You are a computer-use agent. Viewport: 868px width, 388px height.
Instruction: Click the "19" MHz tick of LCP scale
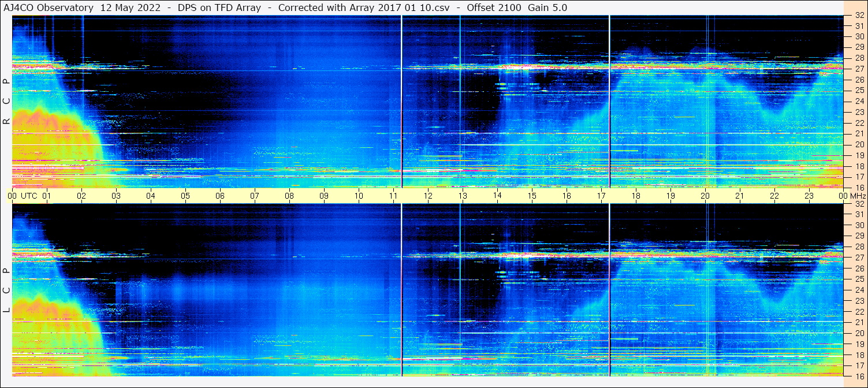[859, 344]
